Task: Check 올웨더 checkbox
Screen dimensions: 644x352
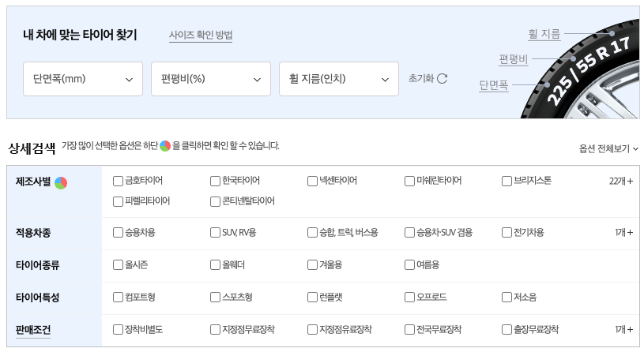Action: click(215, 265)
